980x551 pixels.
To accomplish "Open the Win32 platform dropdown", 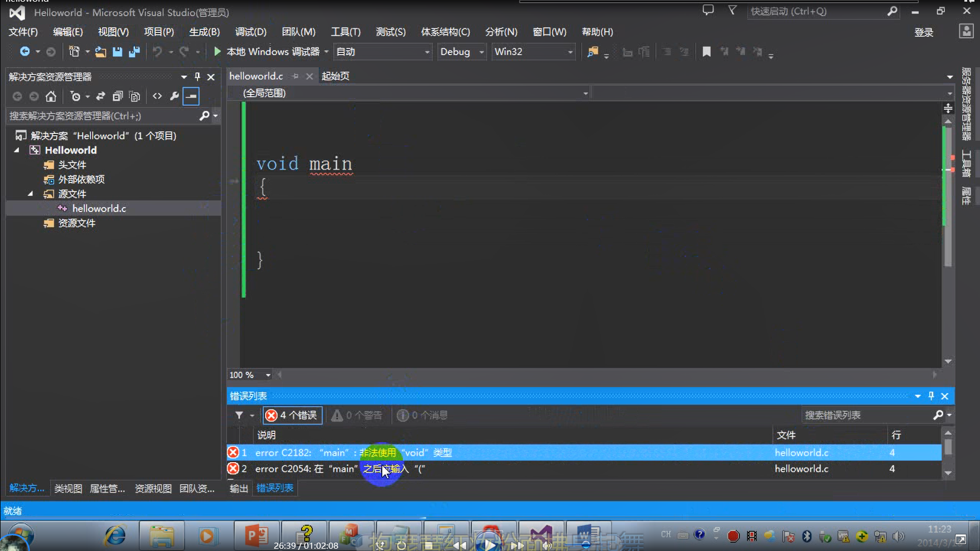I will (x=533, y=52).
